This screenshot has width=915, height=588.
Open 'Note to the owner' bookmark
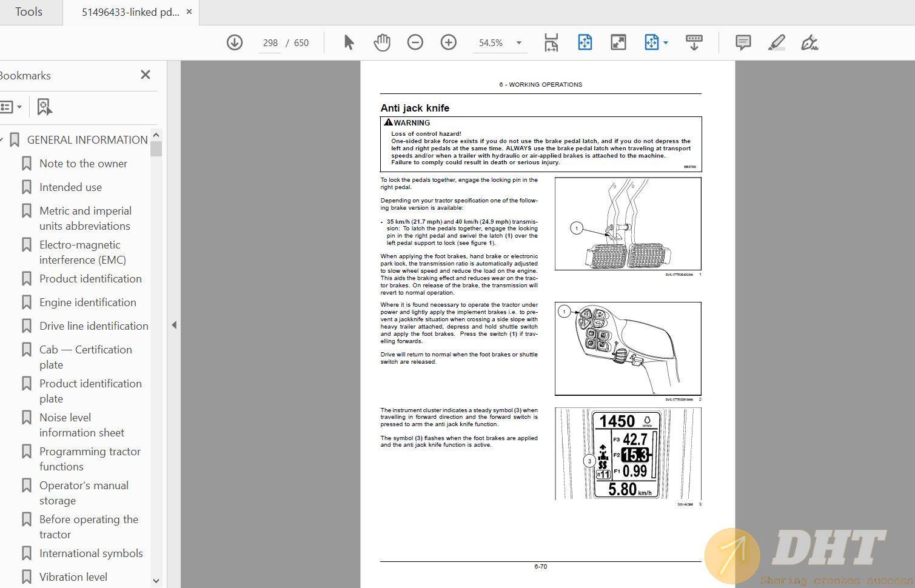coord(83,164)
